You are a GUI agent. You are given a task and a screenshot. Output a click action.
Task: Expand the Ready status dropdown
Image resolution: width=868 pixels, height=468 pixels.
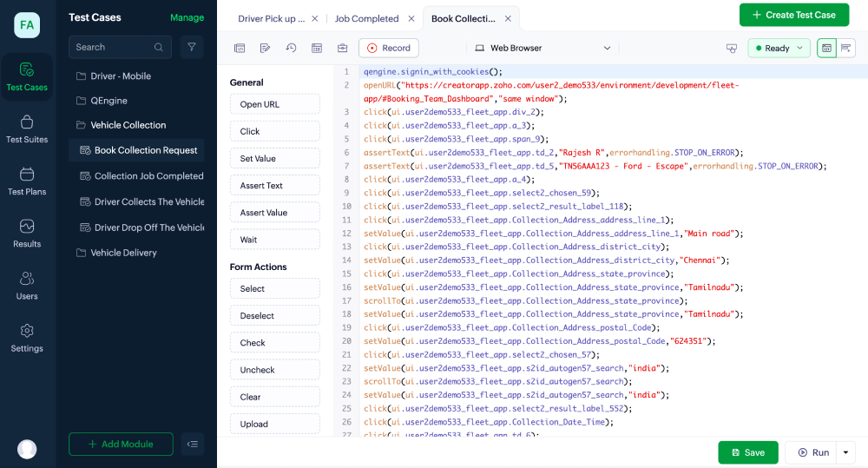coord(779,49)
